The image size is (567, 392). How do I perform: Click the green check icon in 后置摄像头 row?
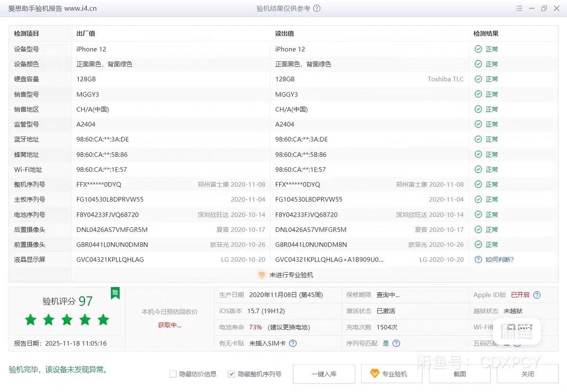(478, 230)
